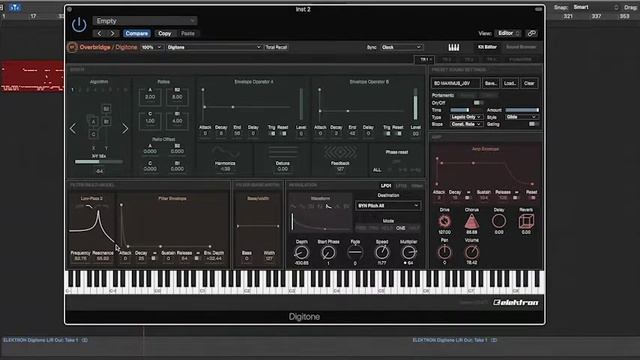The height and width of the screenshot is (360, 640).
Task: Open the 100% zoom dropdown
Action: coord(151,47)
